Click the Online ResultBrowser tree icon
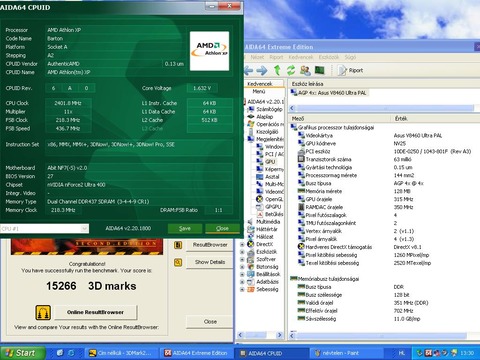The image size is (480, 360). [43, 312]
